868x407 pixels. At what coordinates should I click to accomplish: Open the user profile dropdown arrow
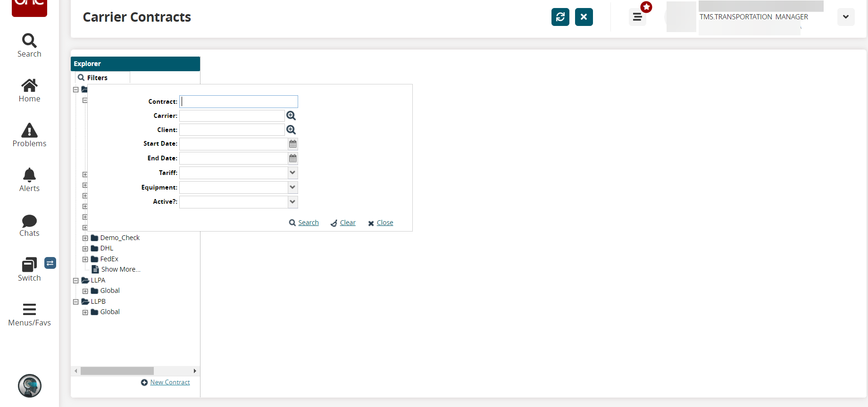click(846, 17)
